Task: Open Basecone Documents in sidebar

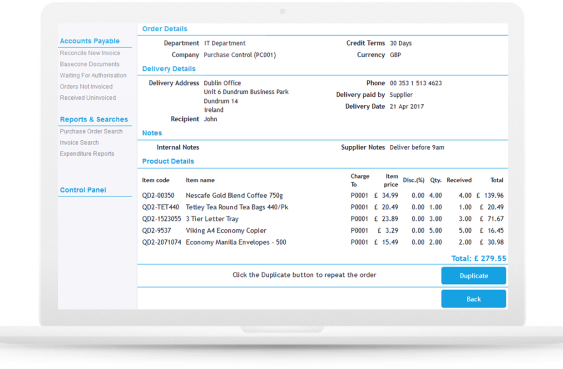Action: click(89, 64)
